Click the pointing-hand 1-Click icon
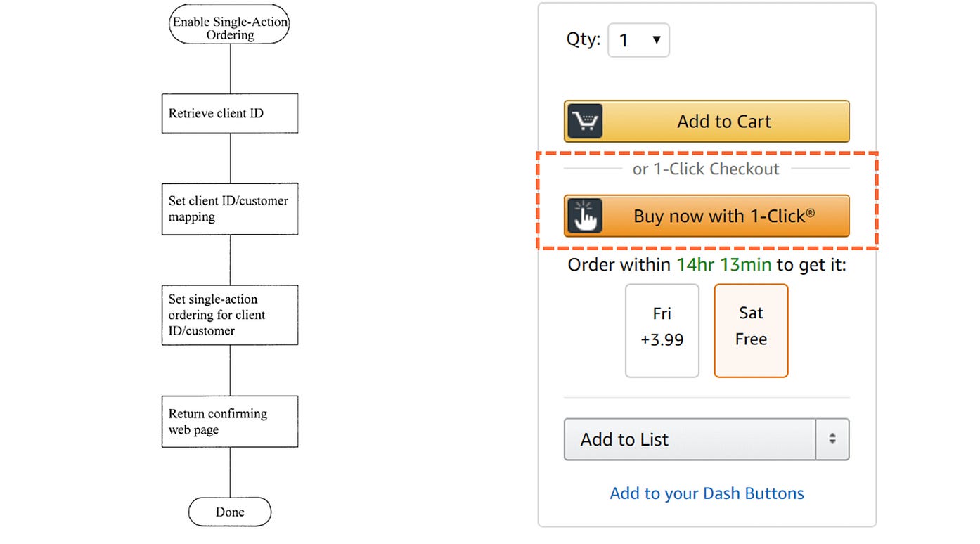The image size is (980, 544). (x=584, y=216)
